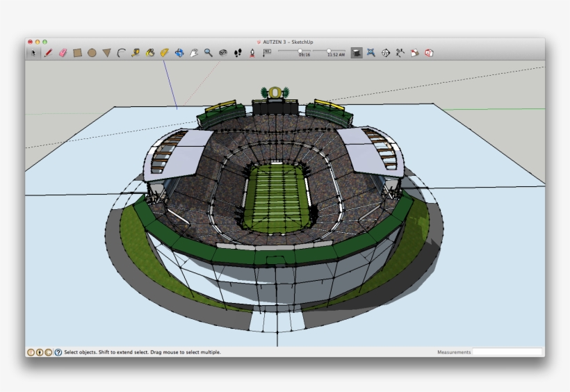The width and height of the screenshot is (570, 392).
Task: Minimize the SketchUp window with yellow button
Action: coord(38,42)
